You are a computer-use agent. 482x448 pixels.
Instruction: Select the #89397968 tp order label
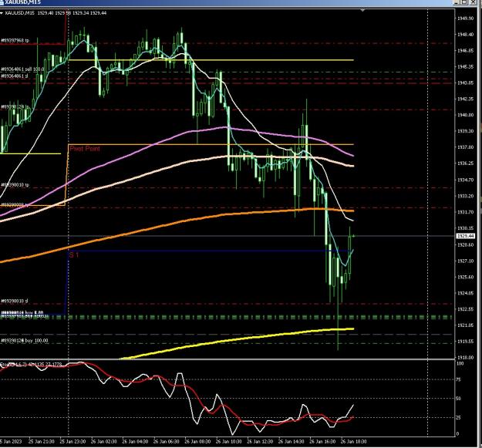pyautogui.click(x=15, y=41)
